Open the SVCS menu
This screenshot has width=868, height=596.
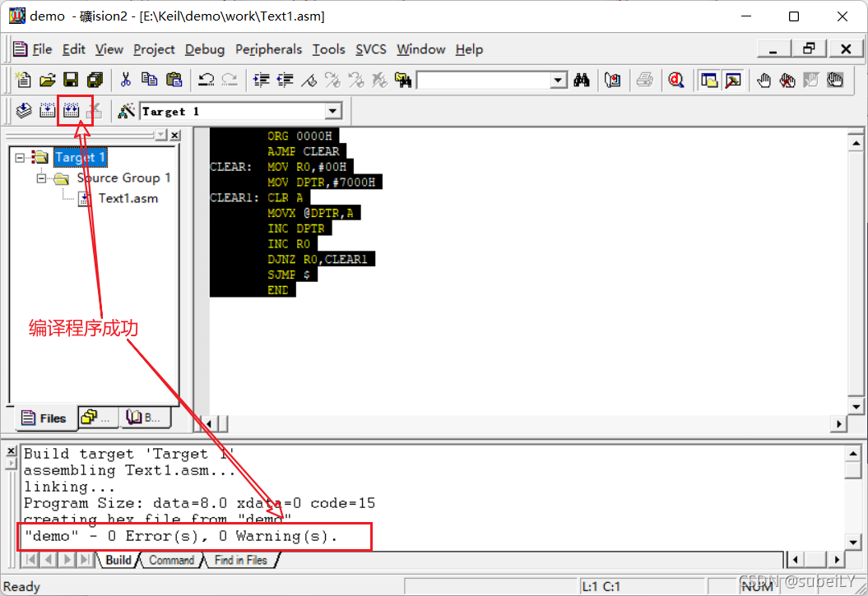tap(371, 50)
